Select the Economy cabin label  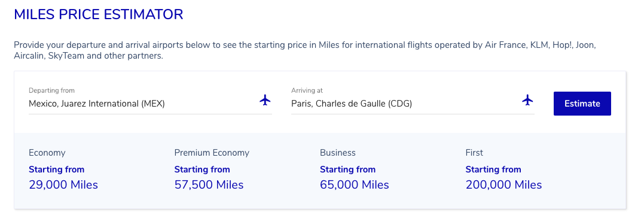click(47, 153)
